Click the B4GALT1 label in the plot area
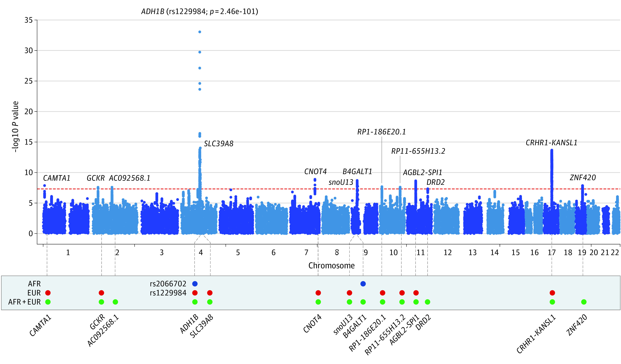The width and height of the screenshot is (621, 364). pos(357,171)
